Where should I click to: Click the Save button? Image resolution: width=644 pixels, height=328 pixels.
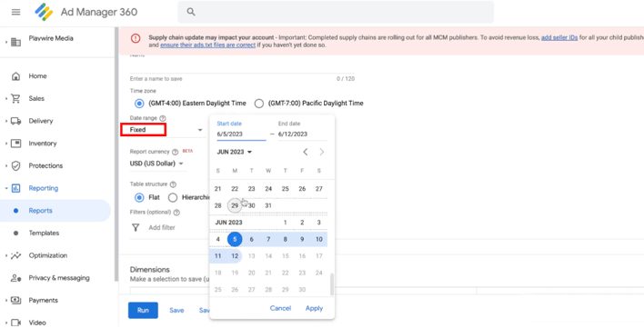176,311
